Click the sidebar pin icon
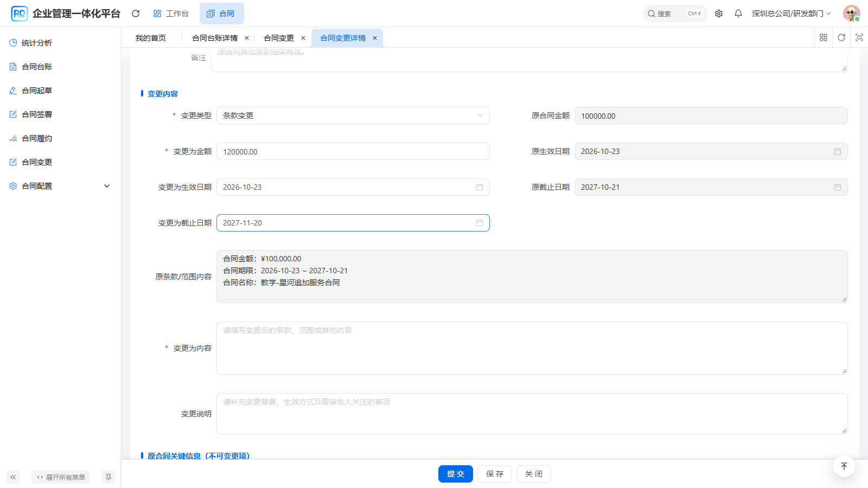This screenshot has height=488, width=868. (x=108, y=477)
